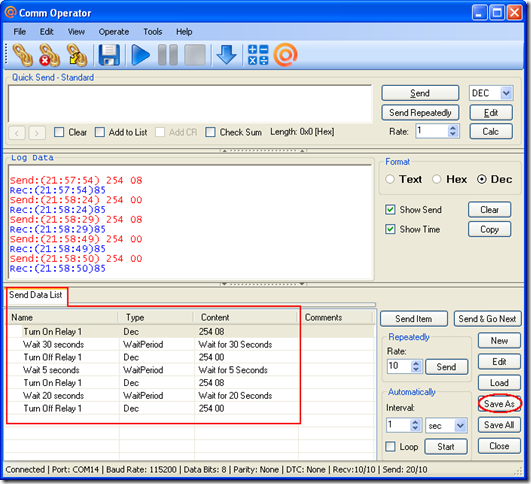
Task: Click the Edit button beside Send Repeatedly
Action: coord(491,113)
